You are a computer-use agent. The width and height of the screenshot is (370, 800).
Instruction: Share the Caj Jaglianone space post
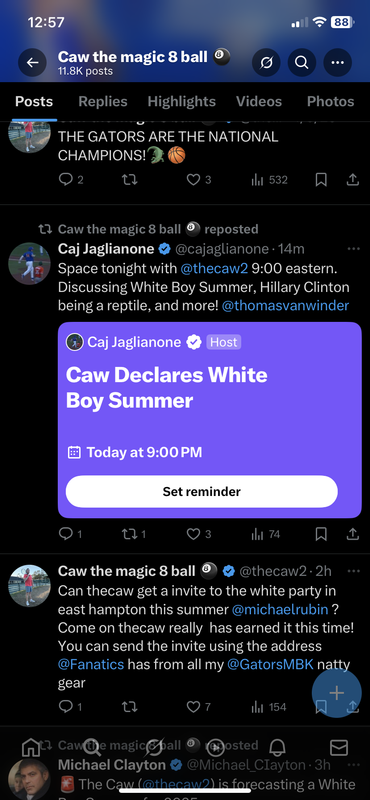353,534
